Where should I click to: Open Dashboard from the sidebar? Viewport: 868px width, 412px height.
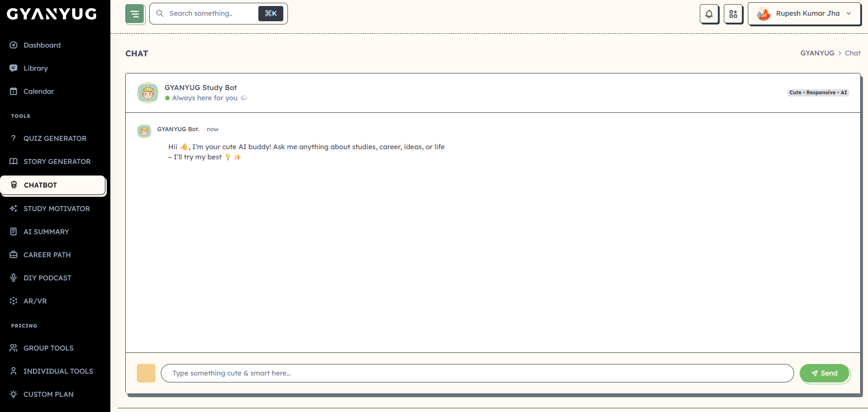pyautogui.click(x=42, y=45)
